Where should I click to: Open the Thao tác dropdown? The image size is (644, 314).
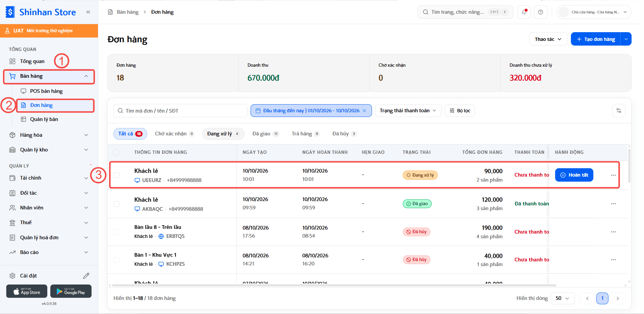(548, 39)
